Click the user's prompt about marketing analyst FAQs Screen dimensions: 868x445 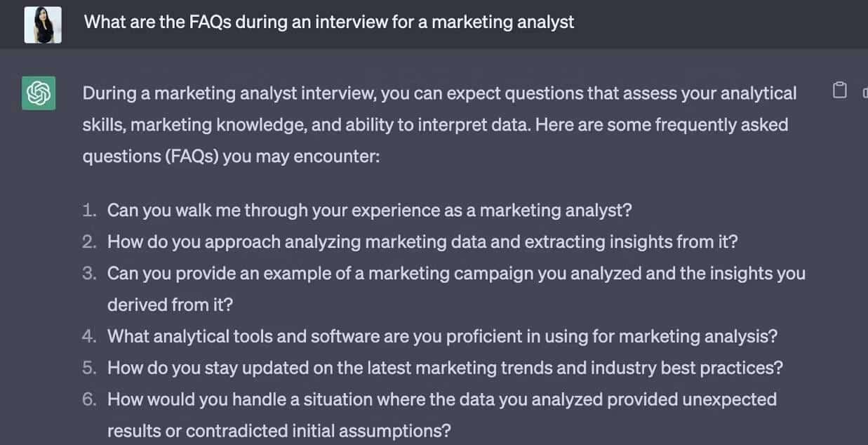point(328,22)
